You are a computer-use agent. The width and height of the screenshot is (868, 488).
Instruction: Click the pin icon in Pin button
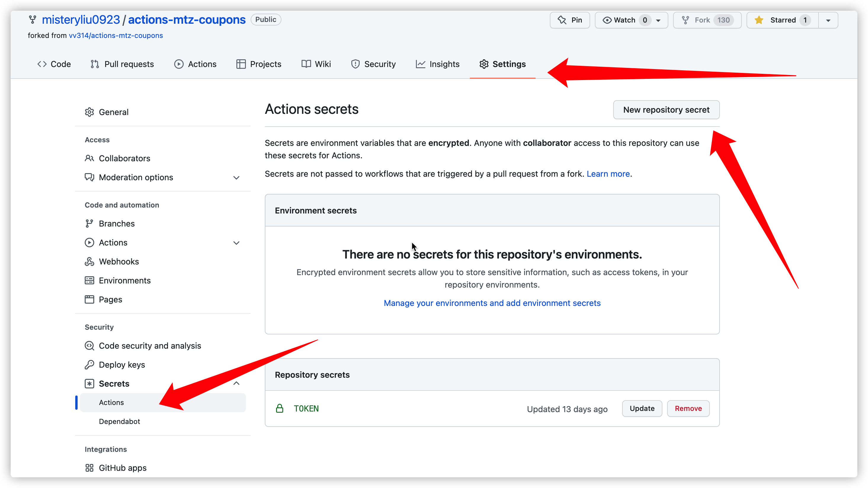click(x=562, y=20)
